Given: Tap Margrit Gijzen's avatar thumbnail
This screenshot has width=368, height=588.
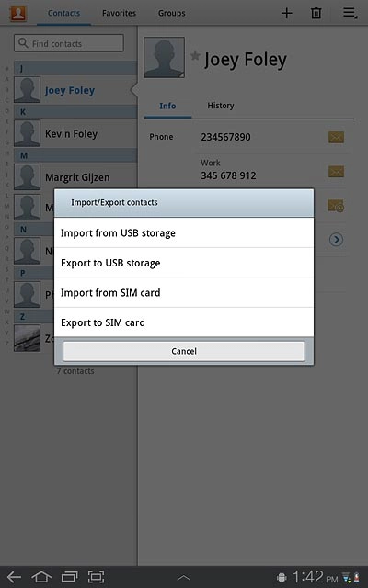Looking at the screenshot, I should click(27, 177).
